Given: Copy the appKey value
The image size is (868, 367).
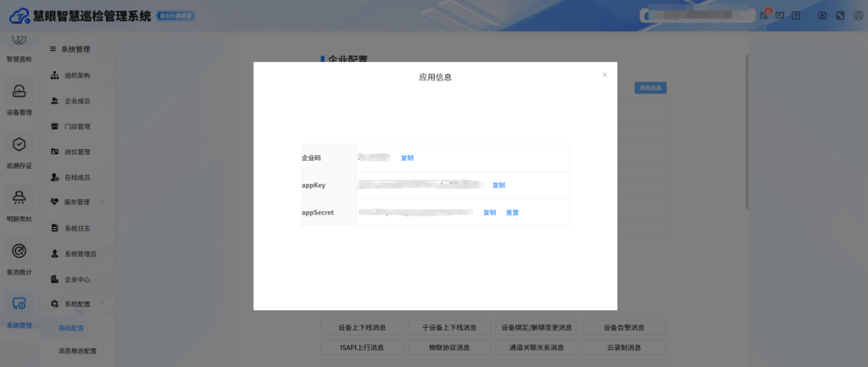Looking at the screenshot, I should [498, 186].
